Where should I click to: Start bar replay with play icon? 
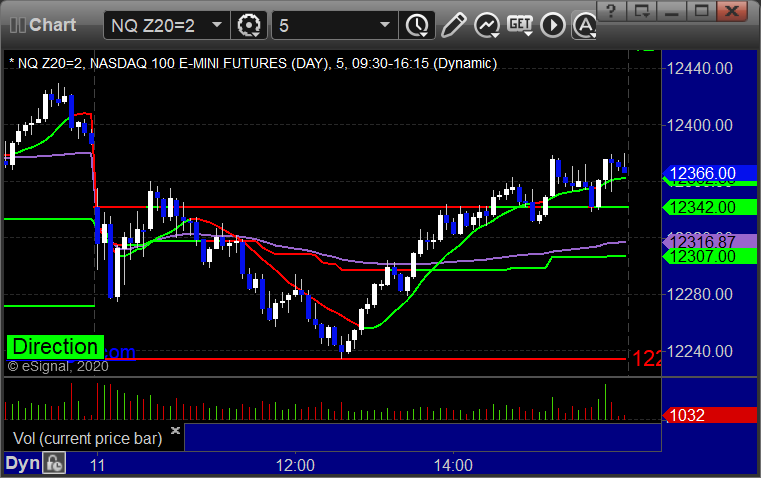pyautogui.click(x=553, y=25)
